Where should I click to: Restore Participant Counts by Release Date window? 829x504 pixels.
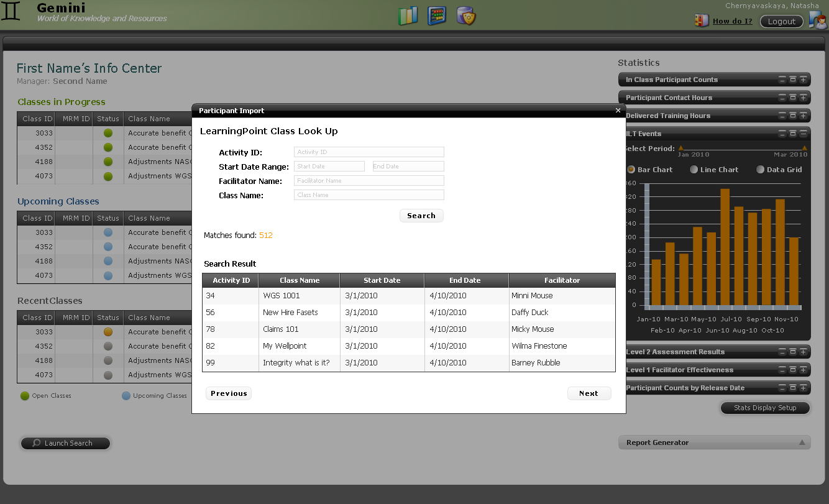(793, 388)
